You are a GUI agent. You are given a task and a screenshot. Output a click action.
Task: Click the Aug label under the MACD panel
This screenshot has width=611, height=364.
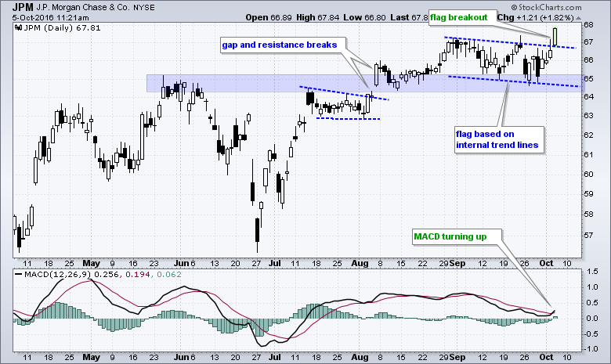tap(360, 358)
